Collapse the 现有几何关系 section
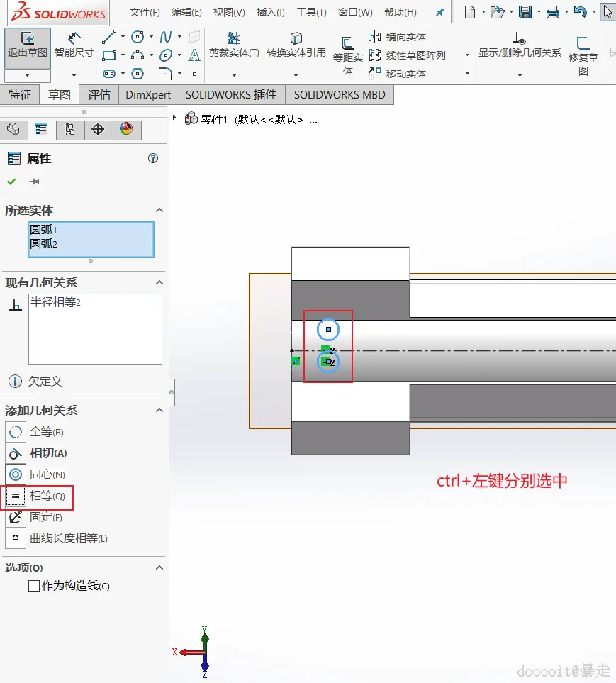The height and width of the screenshot is (683, 616). pos(159,283)
